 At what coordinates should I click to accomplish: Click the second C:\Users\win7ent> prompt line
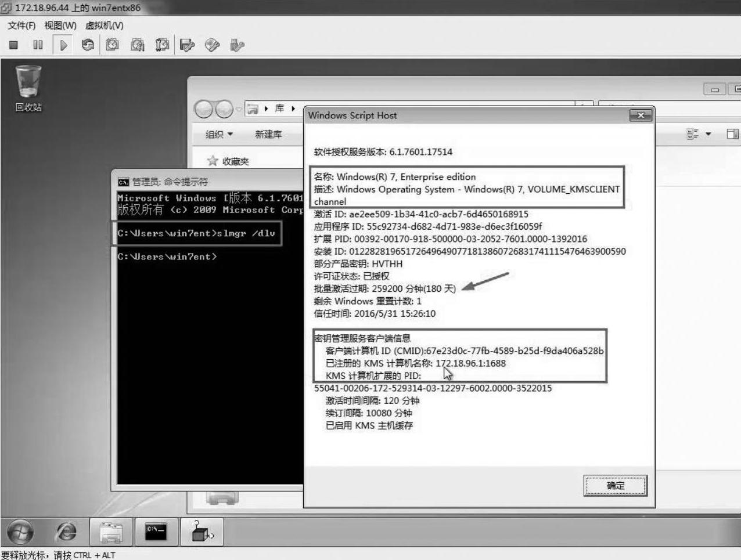(167, 256)
